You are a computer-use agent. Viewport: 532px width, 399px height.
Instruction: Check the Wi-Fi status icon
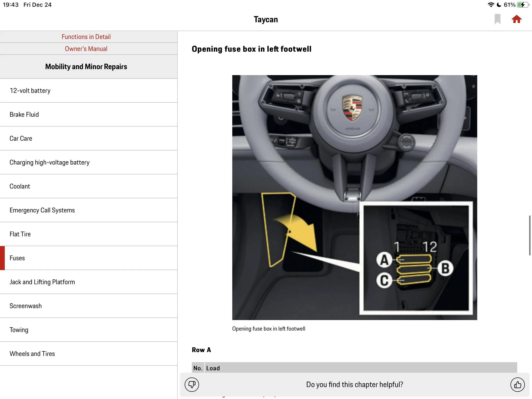pyautogui.click(x=491, y=5)
